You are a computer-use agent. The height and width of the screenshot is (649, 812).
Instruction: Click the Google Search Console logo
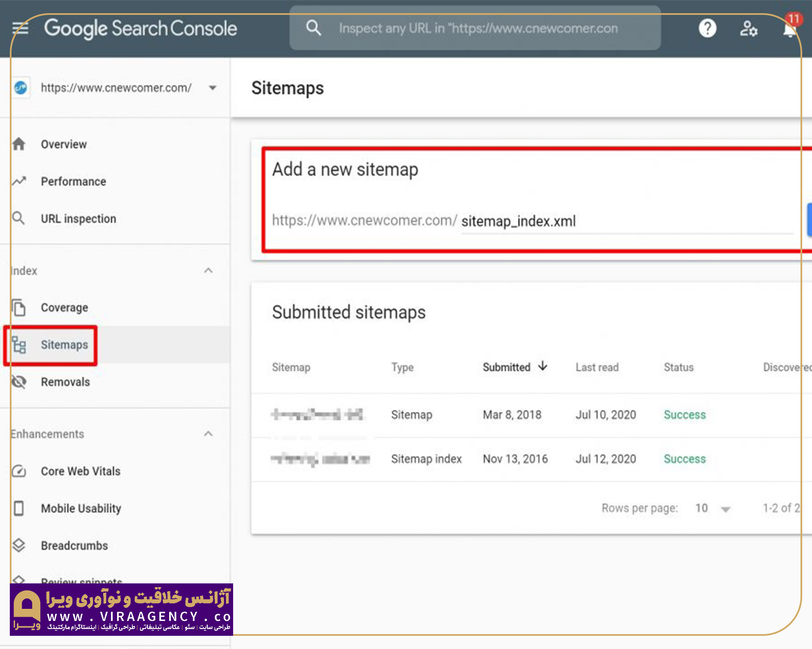[x=140, y=29]
